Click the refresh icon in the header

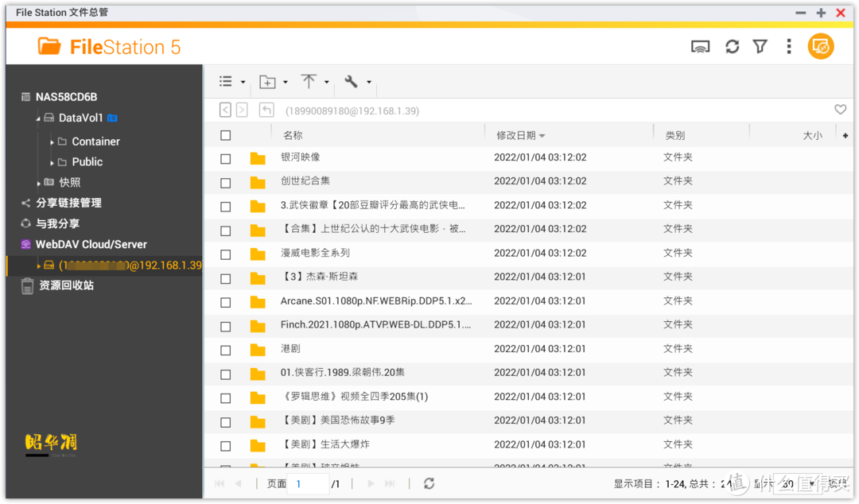pos(732,47)
